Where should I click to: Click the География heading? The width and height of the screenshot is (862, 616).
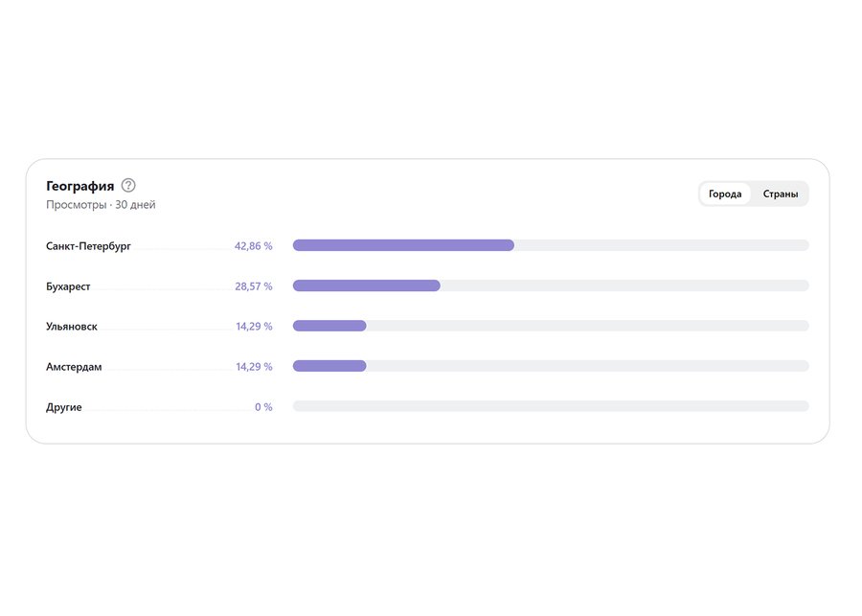79,186
